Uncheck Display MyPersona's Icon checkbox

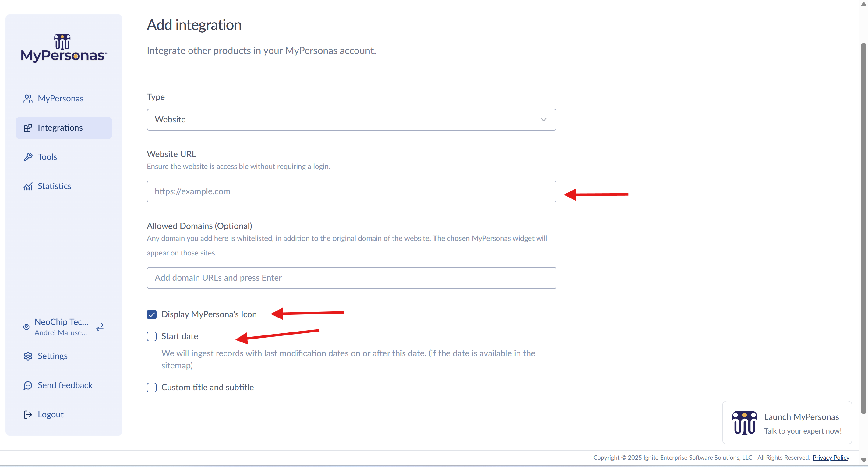click(x=152, y=314)
